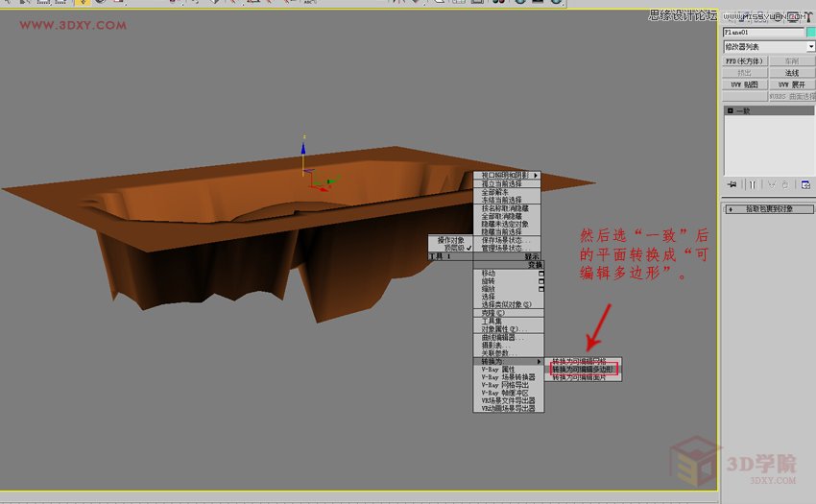
Task: Open scale settings box next to 缩放
Action: 541,289
